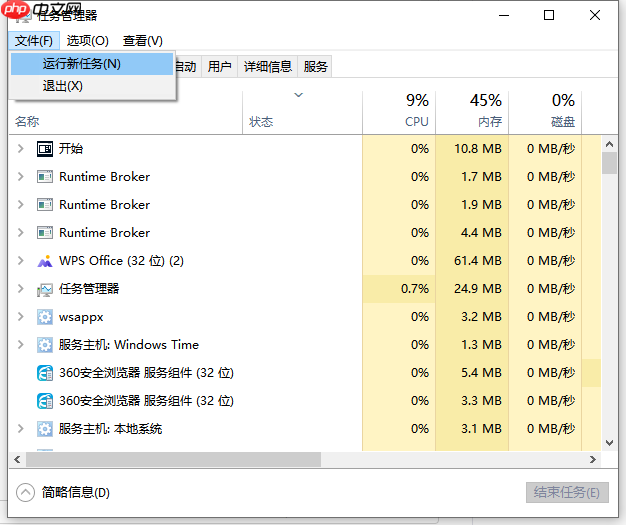Click the vertical scrollbar thumb
Image resolution: width=626 pixels, height=525 pixels.
(609, 163)
